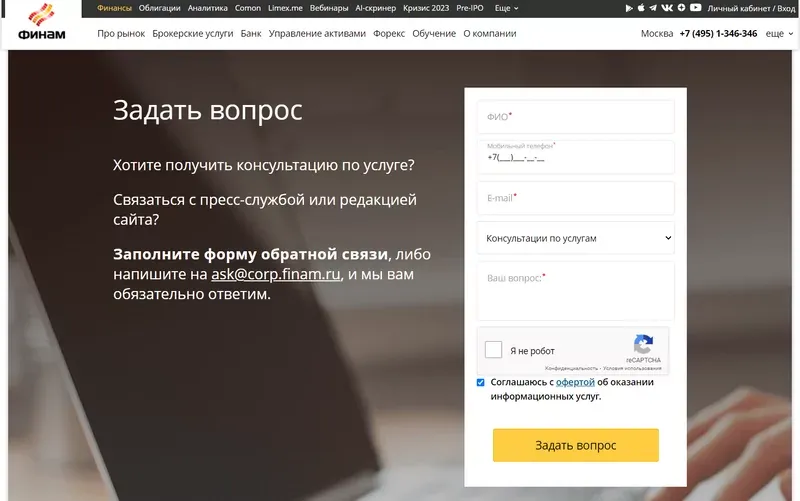Open 'Управление активами' navigation item
The image size is (800, 501).
tap(317, 34)
